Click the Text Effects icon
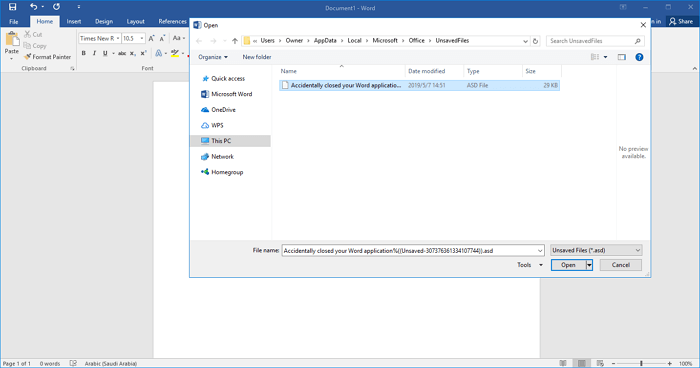This screenshot has width=700, height=368. pyautogui.click(x=158, y=53)
